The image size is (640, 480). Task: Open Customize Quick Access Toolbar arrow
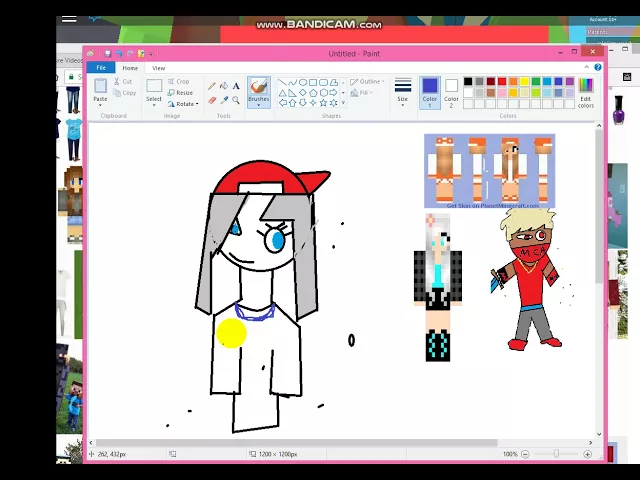click(151, 54)
